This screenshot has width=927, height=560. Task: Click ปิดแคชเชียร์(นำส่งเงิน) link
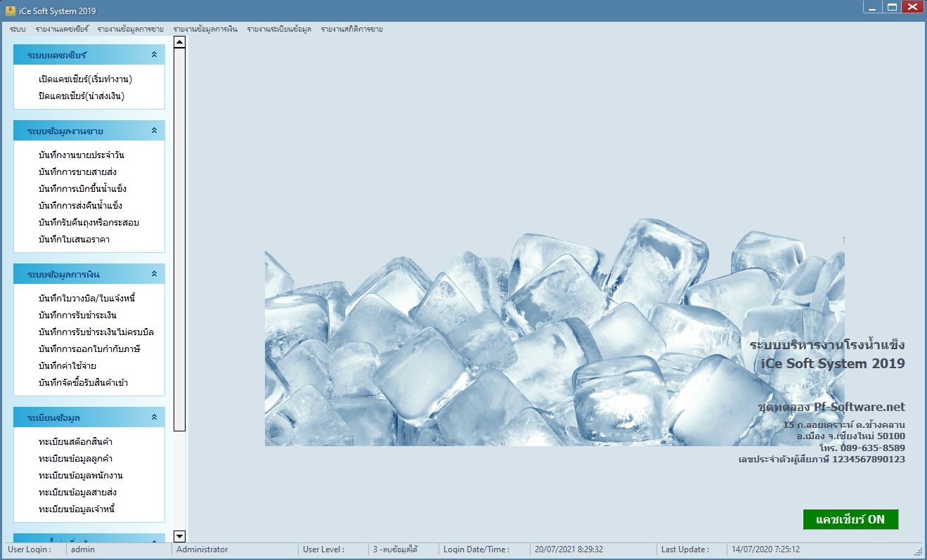(x=82, y=96)
